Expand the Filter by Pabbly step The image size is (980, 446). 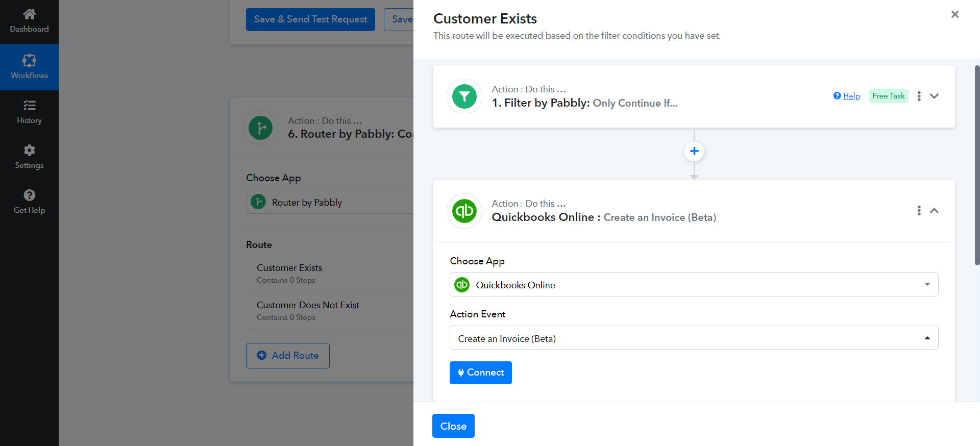(x=934, y=96)
